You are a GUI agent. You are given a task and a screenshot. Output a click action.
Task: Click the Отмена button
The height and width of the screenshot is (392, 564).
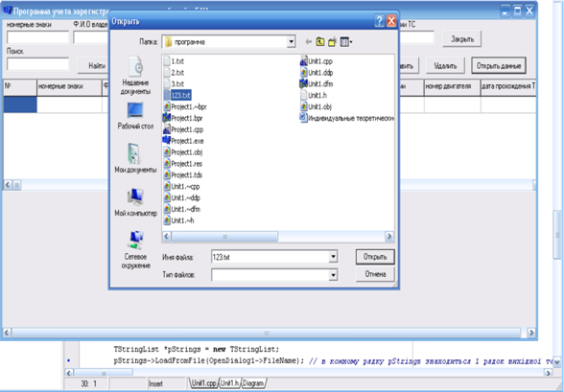click(375, 274)
